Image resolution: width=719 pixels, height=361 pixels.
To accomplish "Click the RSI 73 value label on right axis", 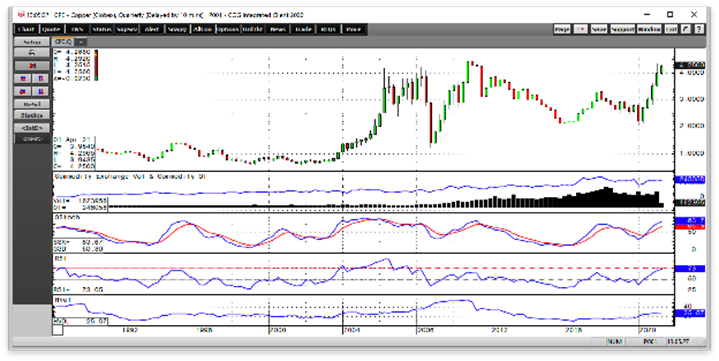I will (689, 268).
